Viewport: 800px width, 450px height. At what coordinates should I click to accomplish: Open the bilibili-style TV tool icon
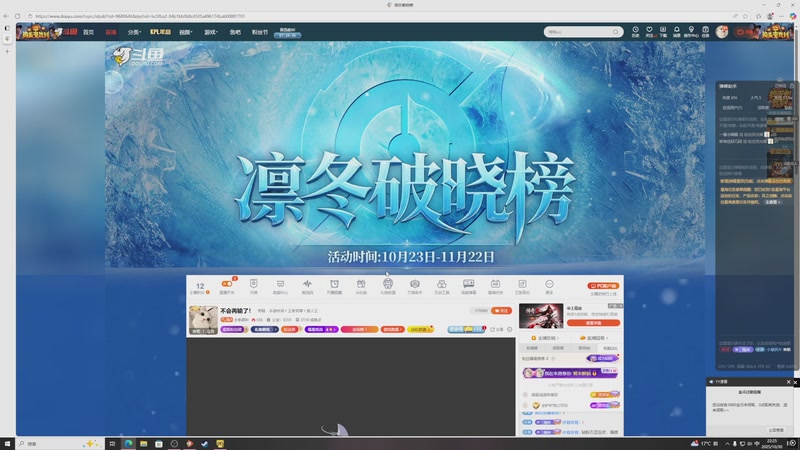pos(495,284)
